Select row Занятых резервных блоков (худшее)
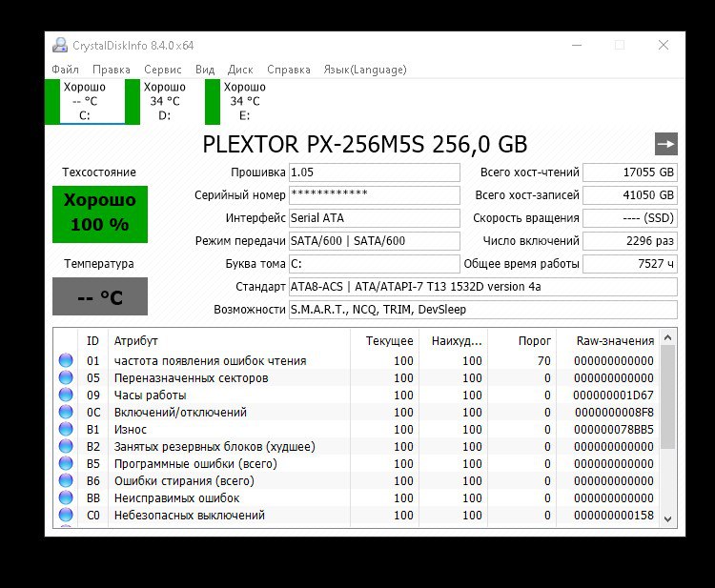 (357, 446)
